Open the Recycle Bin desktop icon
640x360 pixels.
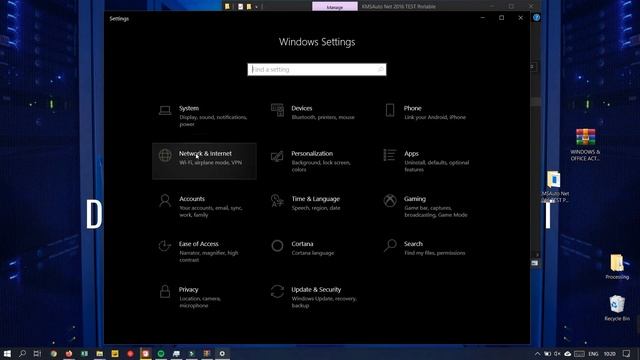click(x=617, y=308)
